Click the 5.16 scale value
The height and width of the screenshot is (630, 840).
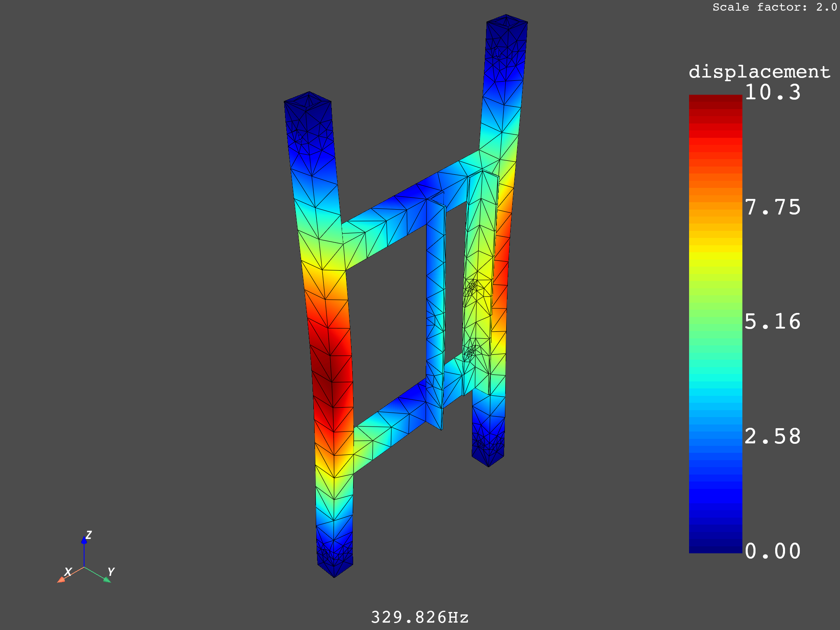(x=772, y=321)
